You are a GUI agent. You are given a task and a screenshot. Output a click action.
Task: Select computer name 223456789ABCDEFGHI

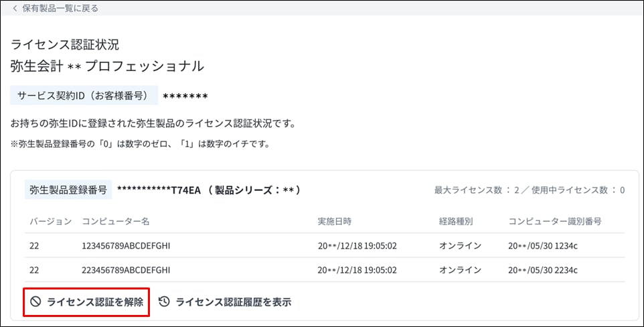pyautogui.click(x=126, y=270)
